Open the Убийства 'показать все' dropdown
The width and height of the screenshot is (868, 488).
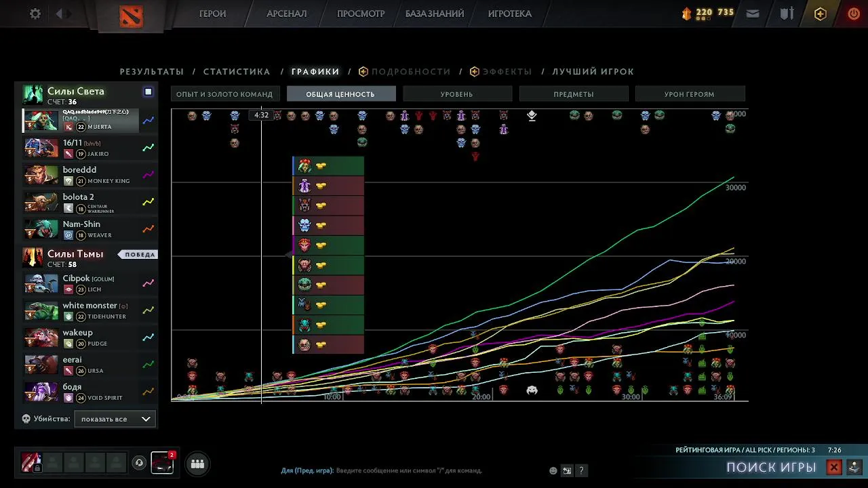point(115,419)
